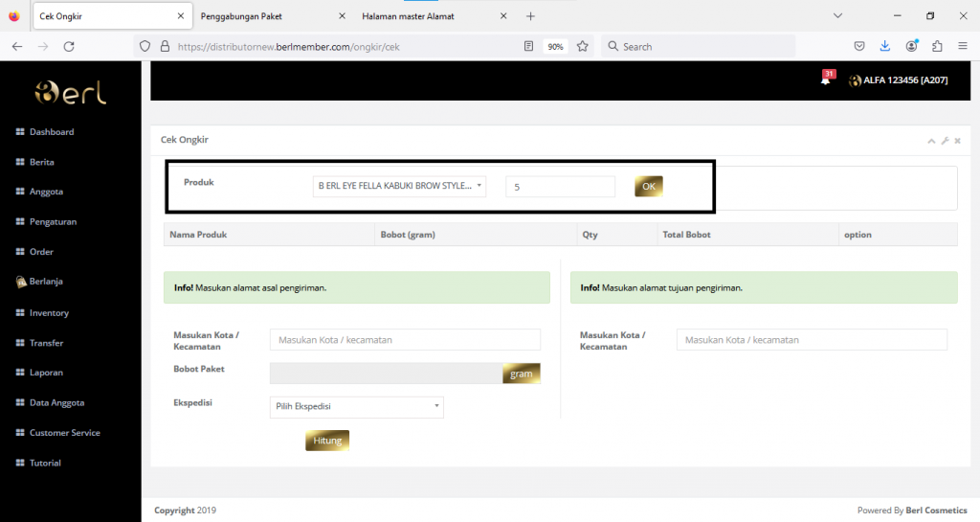The width and height of the screenshot is (980, 522).
Task: Open the Pilih Ekspedisi dropdown
Action: click(357, 407)
